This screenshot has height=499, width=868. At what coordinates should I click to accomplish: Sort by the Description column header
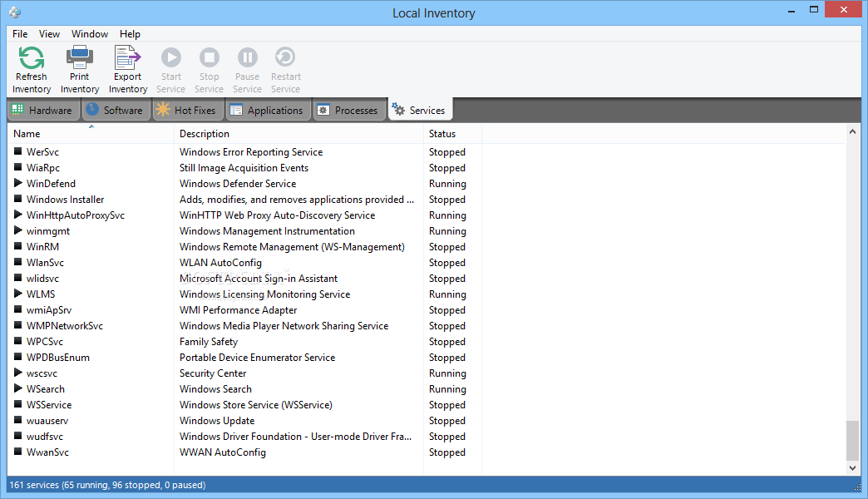click(x=299, y=133)
